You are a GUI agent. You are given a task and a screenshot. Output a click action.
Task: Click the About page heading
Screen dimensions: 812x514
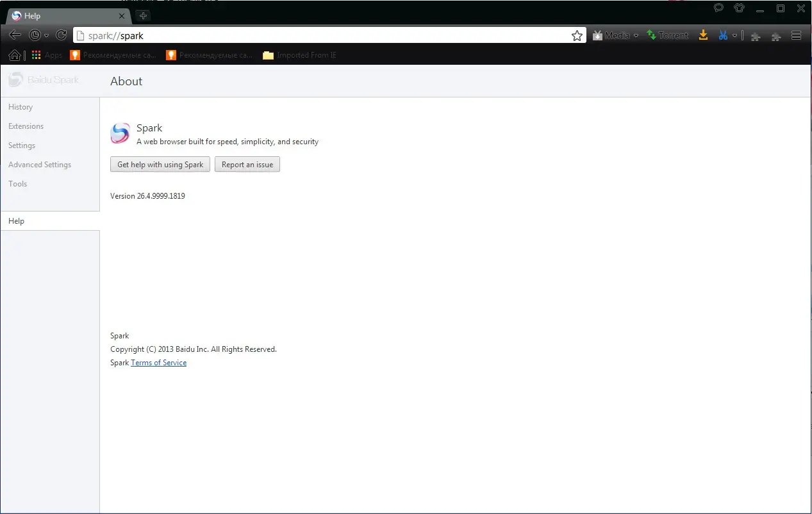click(126, 81)
